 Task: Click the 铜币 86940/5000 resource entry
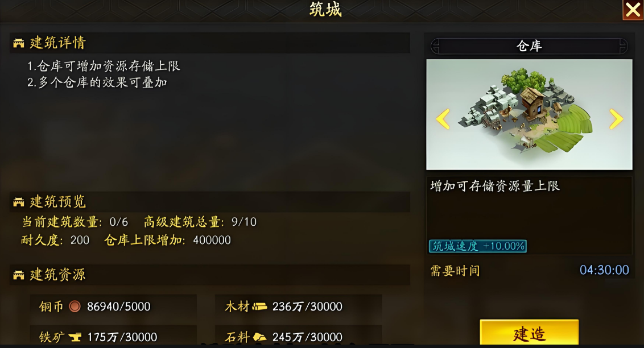coord(113,306)
